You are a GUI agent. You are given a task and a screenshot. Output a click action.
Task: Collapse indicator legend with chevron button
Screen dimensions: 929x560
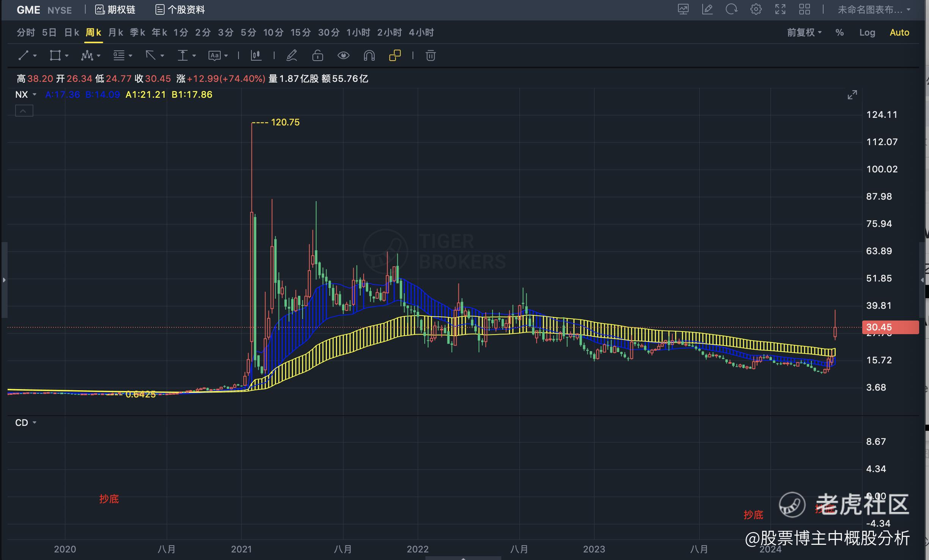pos(24,111)
